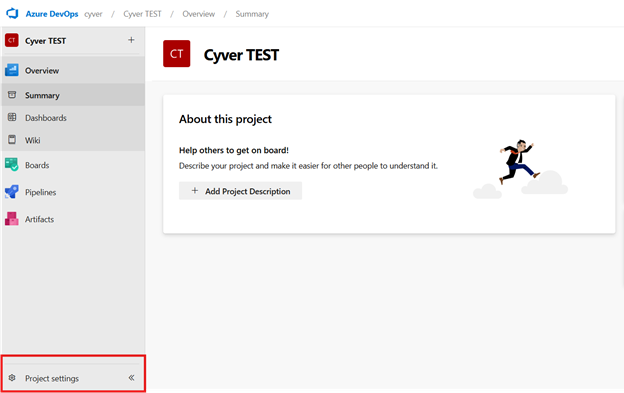Screen dimensions: 624x393
Task: Collapse the sidebar with double chevron
Action: 131,377
